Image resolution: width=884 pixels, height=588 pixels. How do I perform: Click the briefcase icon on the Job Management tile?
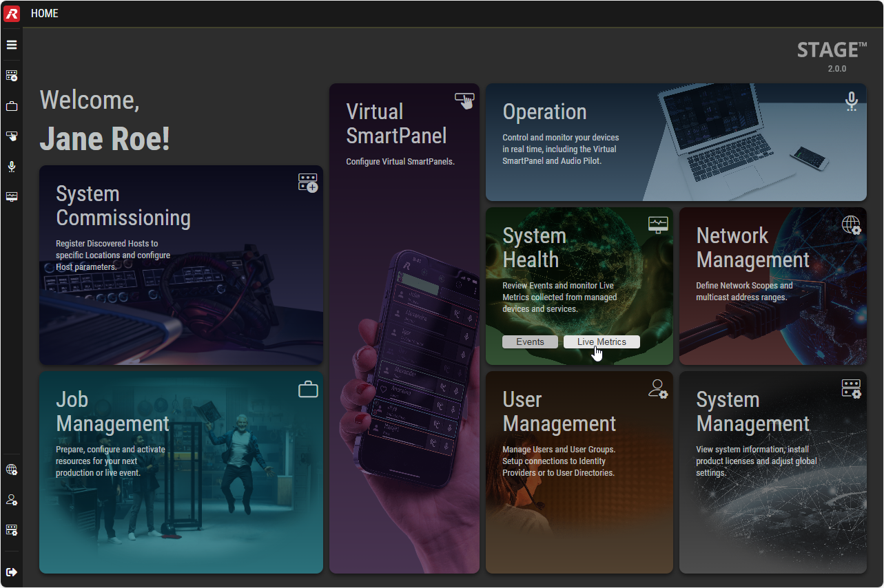[308, 389]
